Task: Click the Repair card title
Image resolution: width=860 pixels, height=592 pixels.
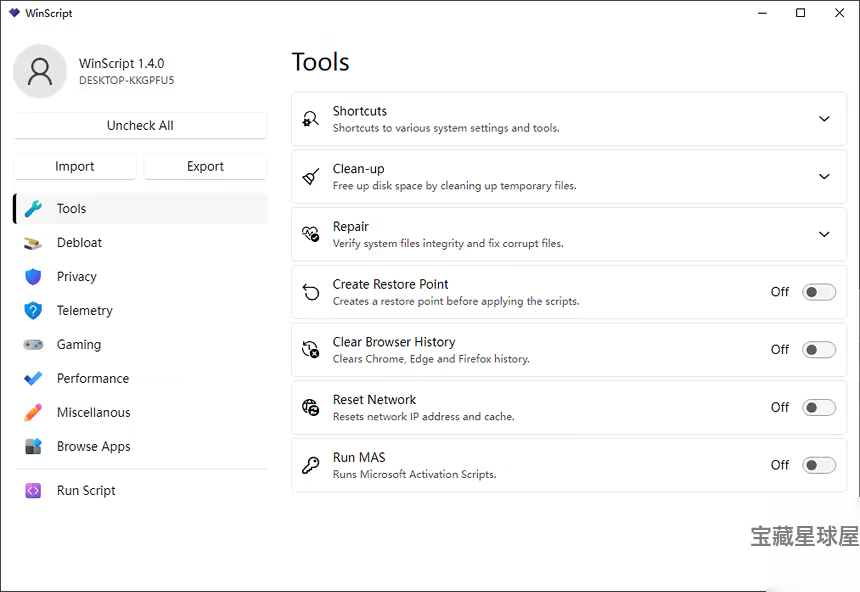Action: [351, 227]
